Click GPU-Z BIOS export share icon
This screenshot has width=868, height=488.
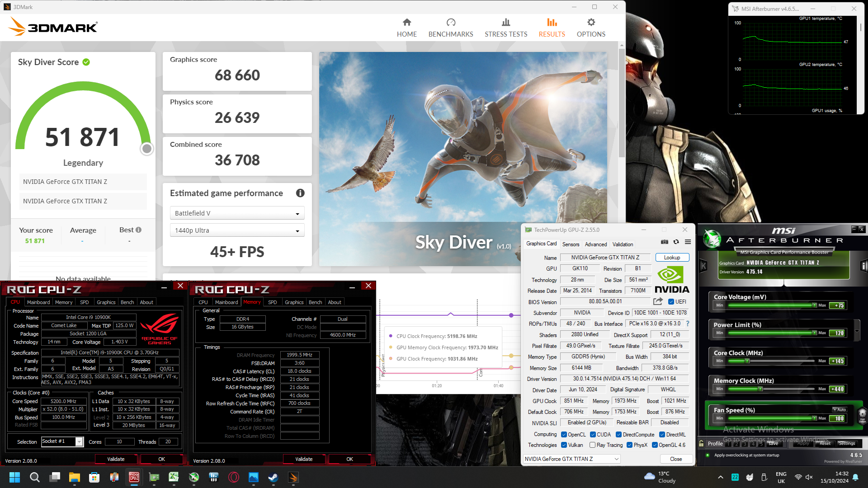[x=658, y=301]
